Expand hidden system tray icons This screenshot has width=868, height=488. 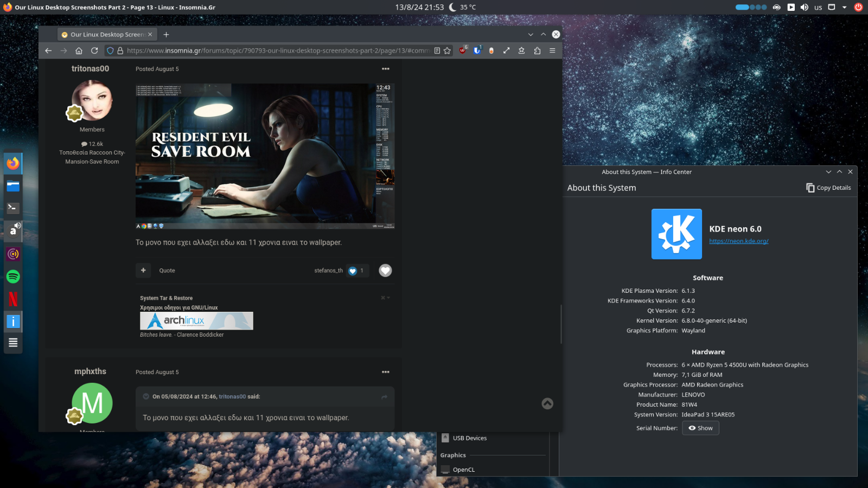coord(845,7)
